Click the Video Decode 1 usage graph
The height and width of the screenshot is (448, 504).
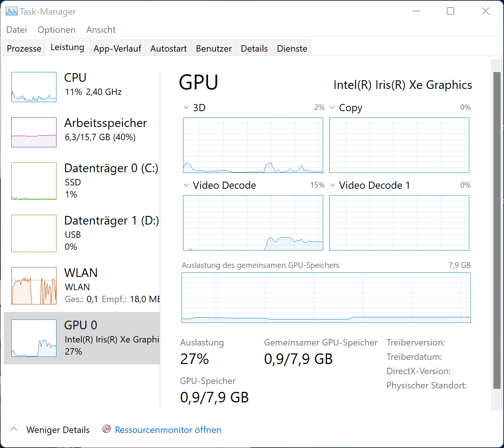point(399,223)
